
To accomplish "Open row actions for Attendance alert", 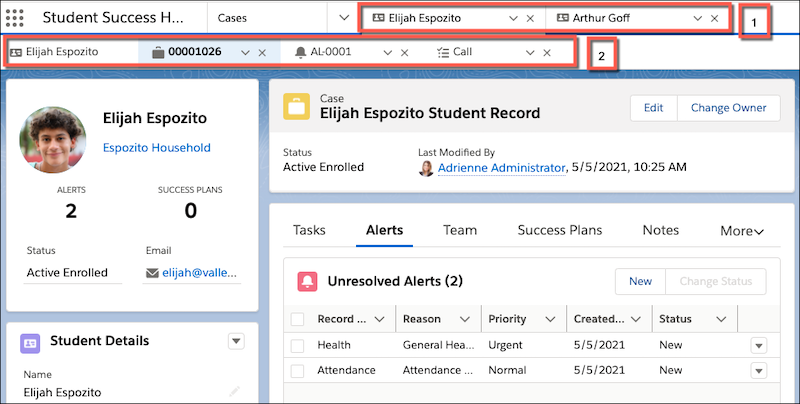I will 759,371.
